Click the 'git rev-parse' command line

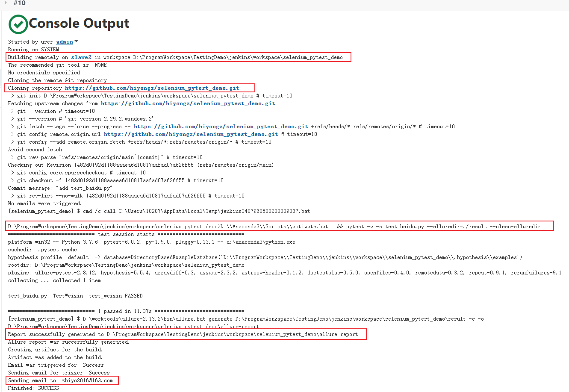point(107,157)
